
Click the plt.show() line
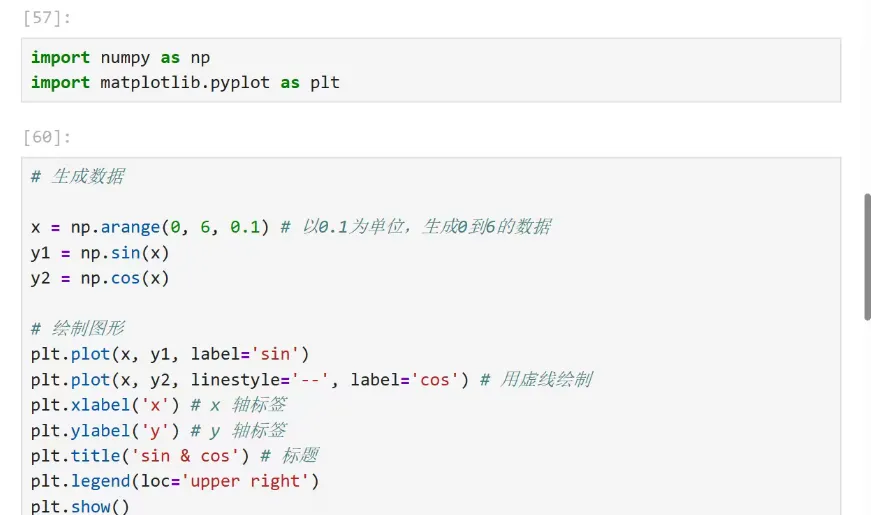click(80, 506)
